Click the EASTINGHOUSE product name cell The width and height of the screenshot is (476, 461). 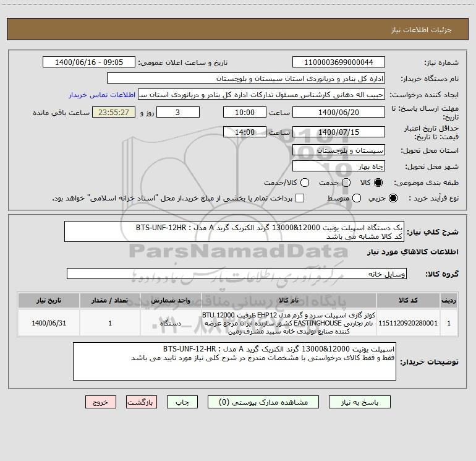click(x=289, y=323)
